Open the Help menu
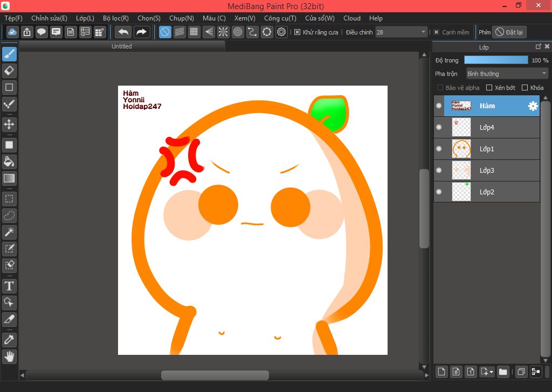 pyautogui.click(x=376, y=18)
